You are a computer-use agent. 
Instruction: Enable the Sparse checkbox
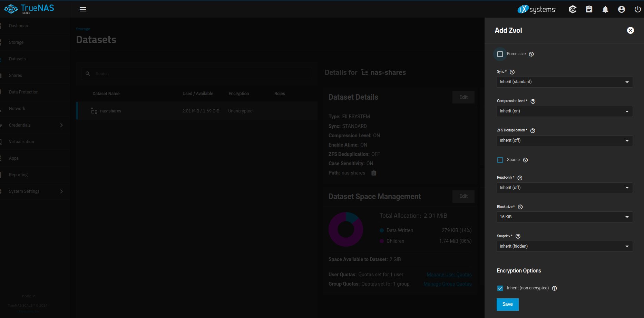(x=500, y=160)
